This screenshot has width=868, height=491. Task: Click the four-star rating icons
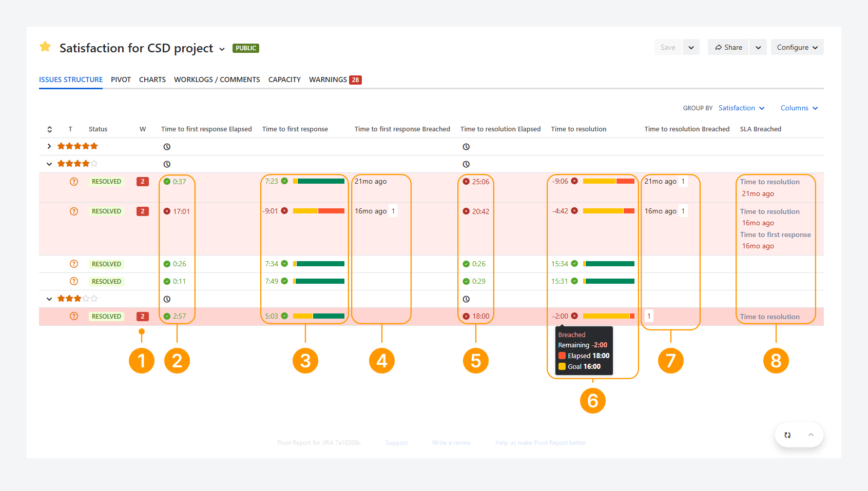[78, 164]
